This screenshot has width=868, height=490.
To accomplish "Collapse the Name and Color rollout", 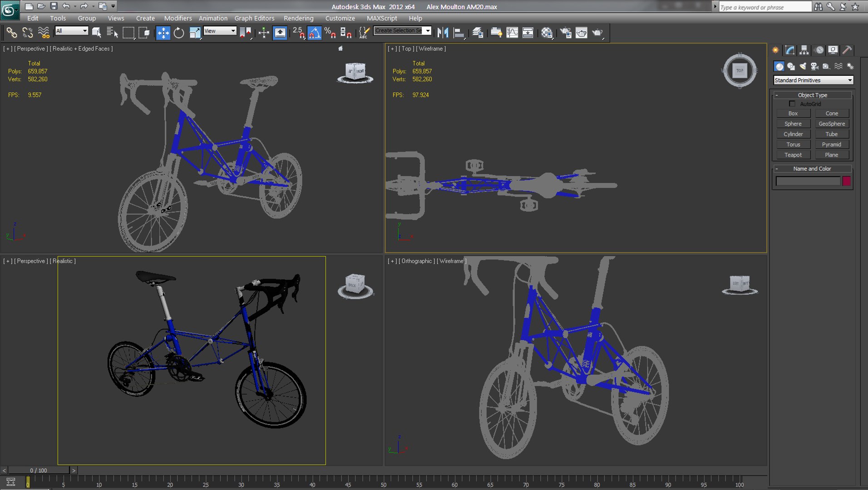I will (x=812, y=168).
